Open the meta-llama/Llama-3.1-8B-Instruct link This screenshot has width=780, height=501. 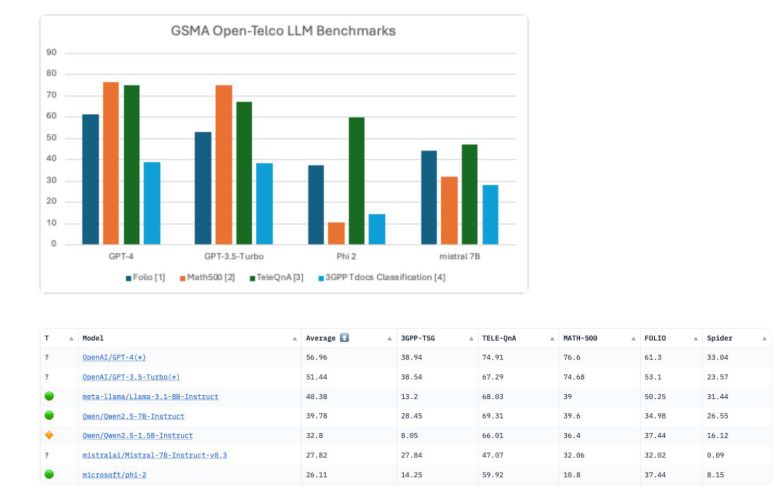[x=150, y=396]
